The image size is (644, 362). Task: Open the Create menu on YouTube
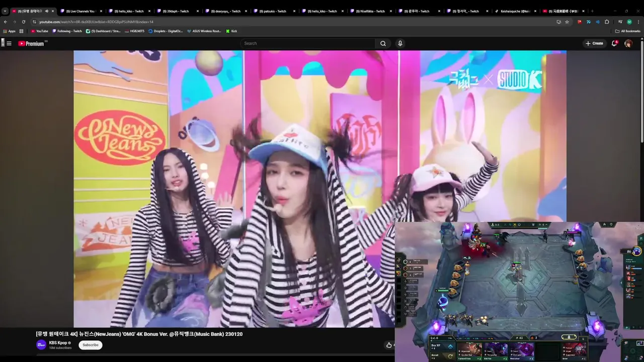click(594, 43)
